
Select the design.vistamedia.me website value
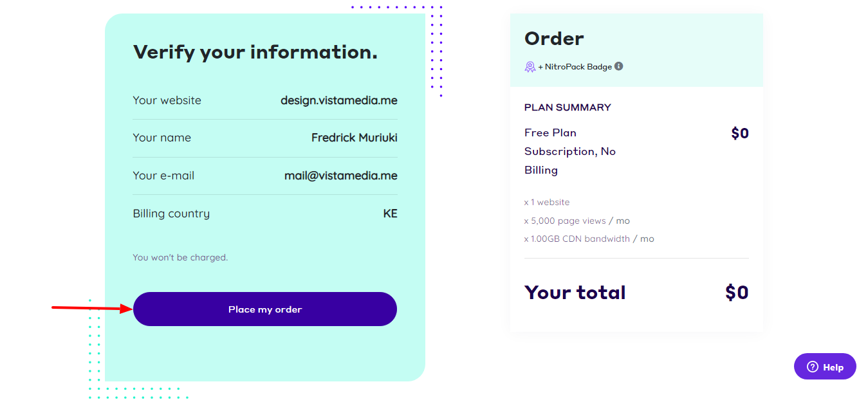(338, 100)
